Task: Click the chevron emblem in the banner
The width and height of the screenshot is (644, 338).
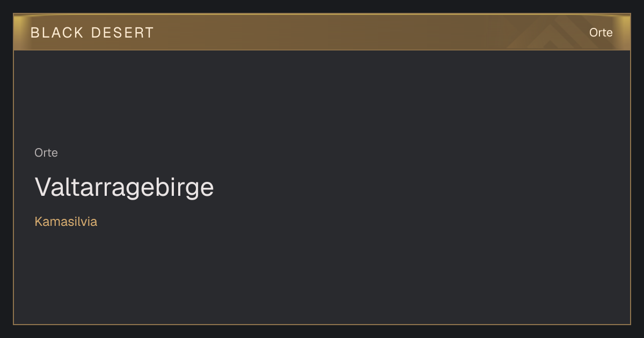Action: coord(558,32)
